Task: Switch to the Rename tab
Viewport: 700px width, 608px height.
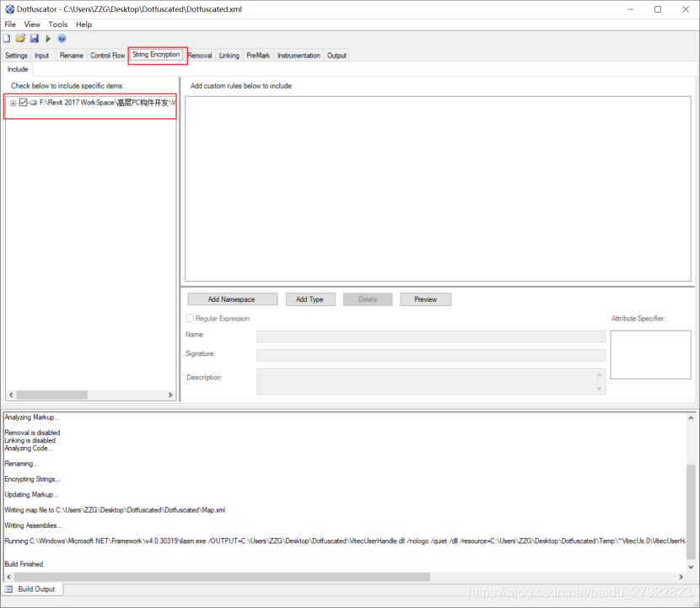Action: pyautogui.click(x=72, y=56)
